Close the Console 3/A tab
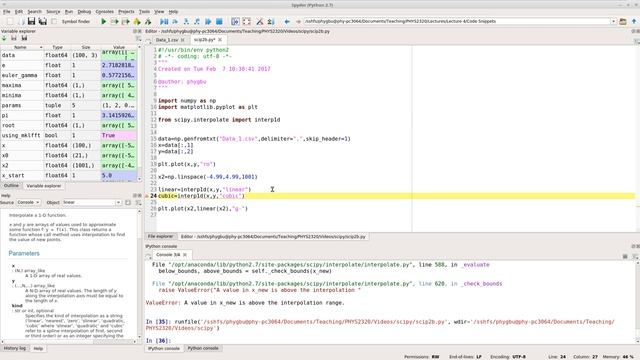This screenshot has height=360, width=640. (x=185, y=254)
